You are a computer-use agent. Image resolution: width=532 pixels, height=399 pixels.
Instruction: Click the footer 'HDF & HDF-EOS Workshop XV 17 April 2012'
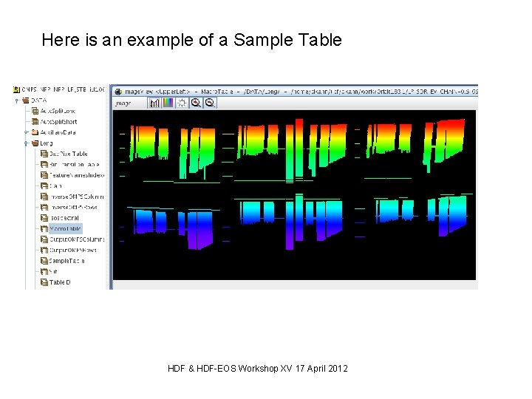pos(258,369)
